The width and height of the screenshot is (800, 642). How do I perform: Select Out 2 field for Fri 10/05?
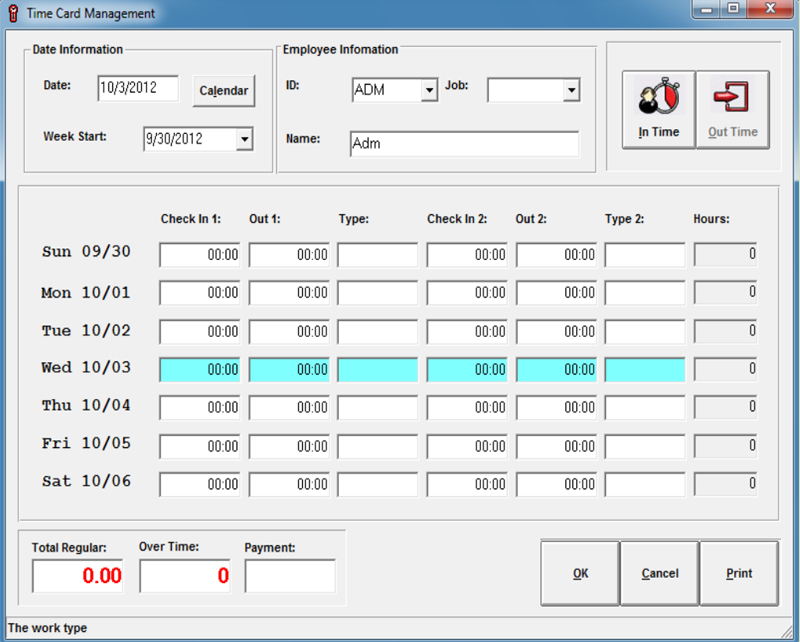pos(556,447)
